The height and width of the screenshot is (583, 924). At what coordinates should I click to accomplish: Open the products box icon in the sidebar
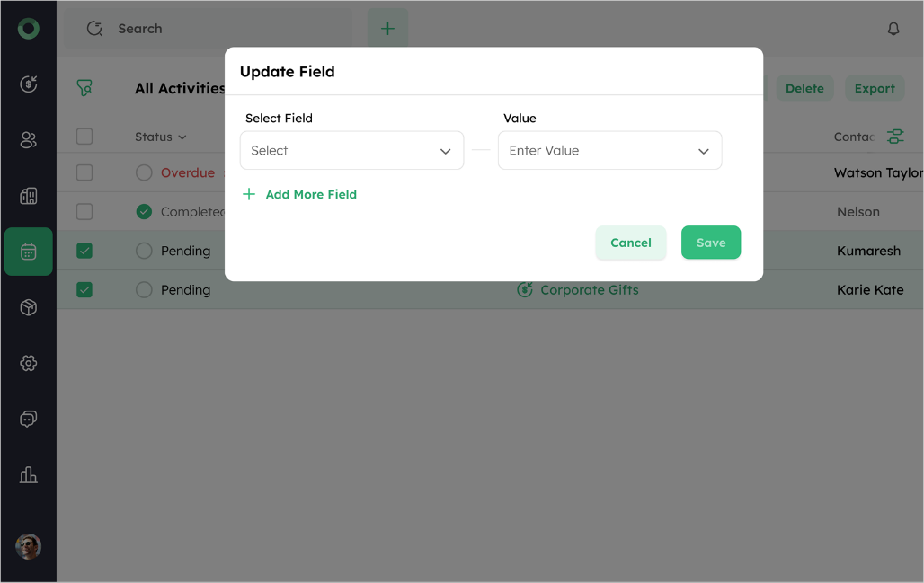pos(28,307)
